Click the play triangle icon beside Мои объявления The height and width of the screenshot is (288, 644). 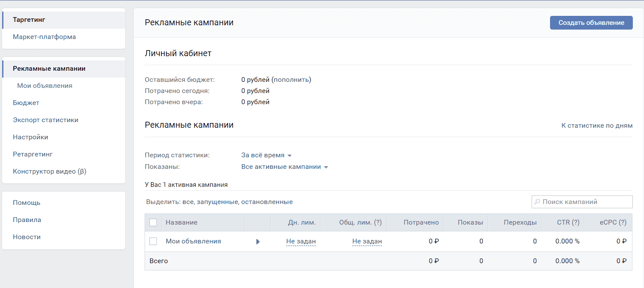[258, 242]
